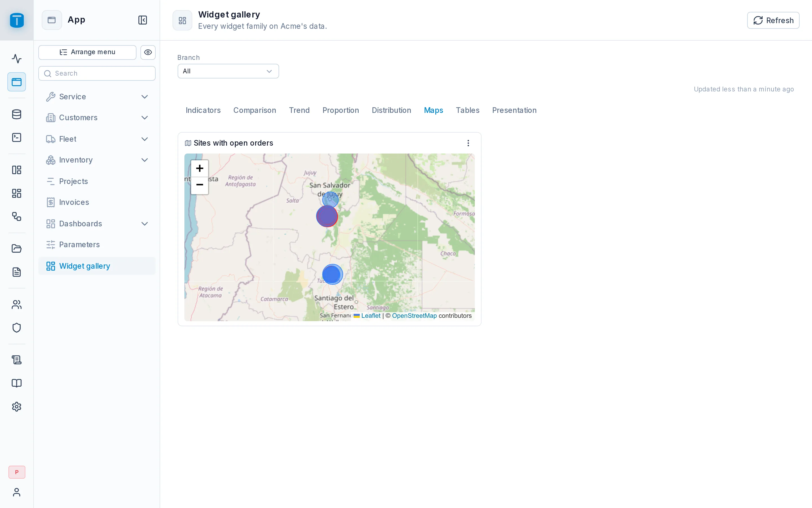This screenshot has height=508, width=812.
Task: Click the red P badge
Action: 17,472
